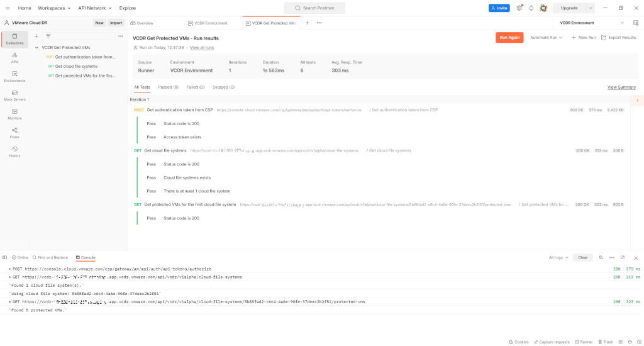This screenshot has width=644, height=346.
Task: Switch to Overview tab
Action: click(x=142, y=23)
